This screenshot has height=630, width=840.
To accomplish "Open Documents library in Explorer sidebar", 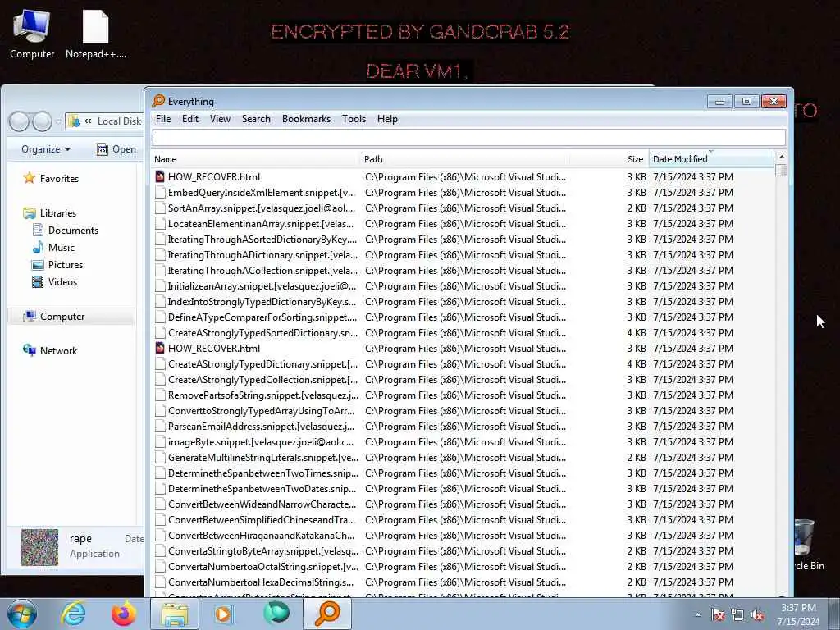I will [x=66, y=230].
